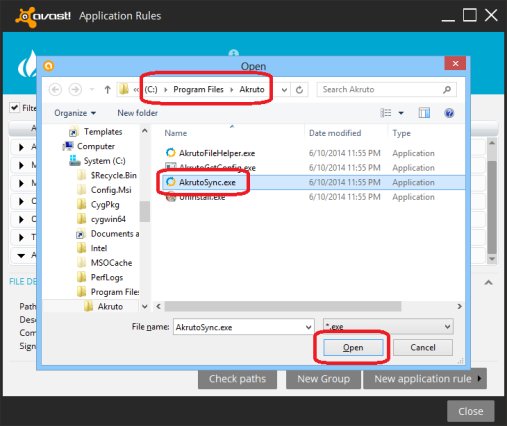Click the Computer icon in tree
This screenshot has height=426, width=507.
(68, 146)
